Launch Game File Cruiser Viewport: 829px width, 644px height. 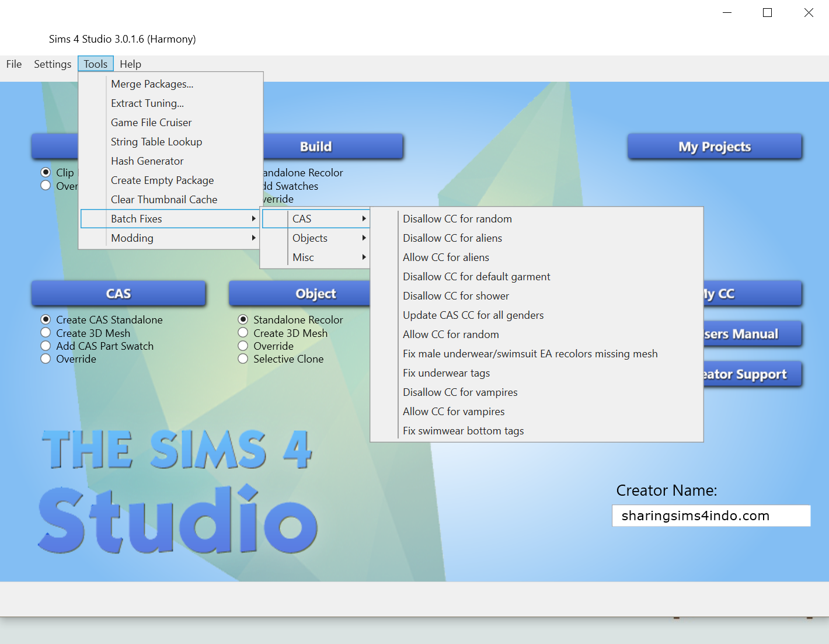click(x=170, y=123)
